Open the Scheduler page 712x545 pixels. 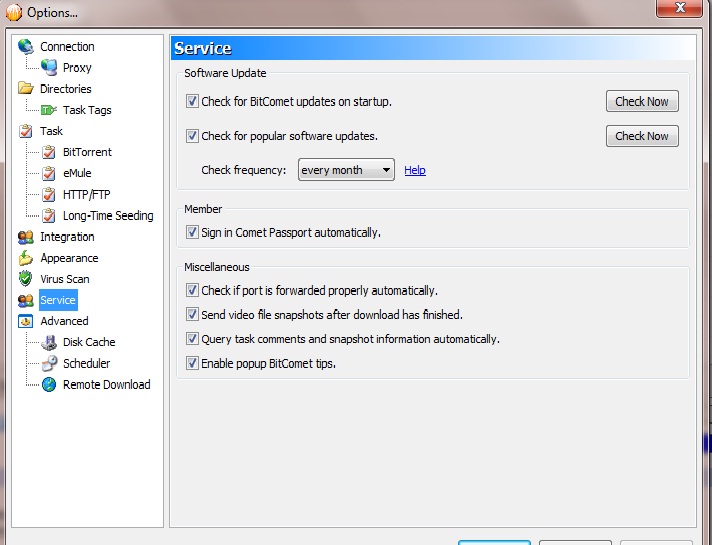(x=86, y=363)
